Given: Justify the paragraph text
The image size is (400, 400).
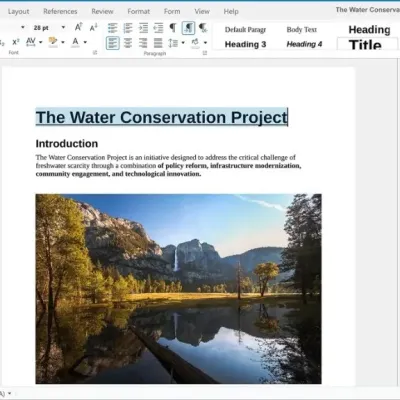Looking at the screenshot, I should [x=158, y=43].
